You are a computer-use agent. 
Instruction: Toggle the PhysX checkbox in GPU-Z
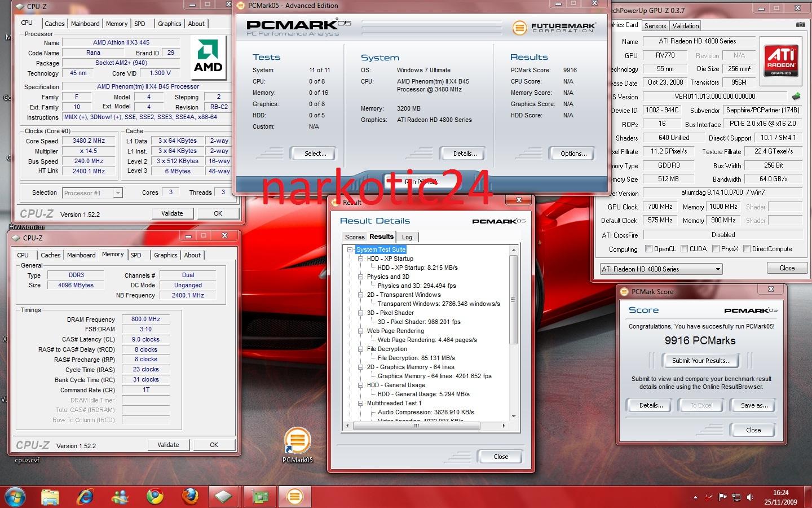(x=716, y=249)
